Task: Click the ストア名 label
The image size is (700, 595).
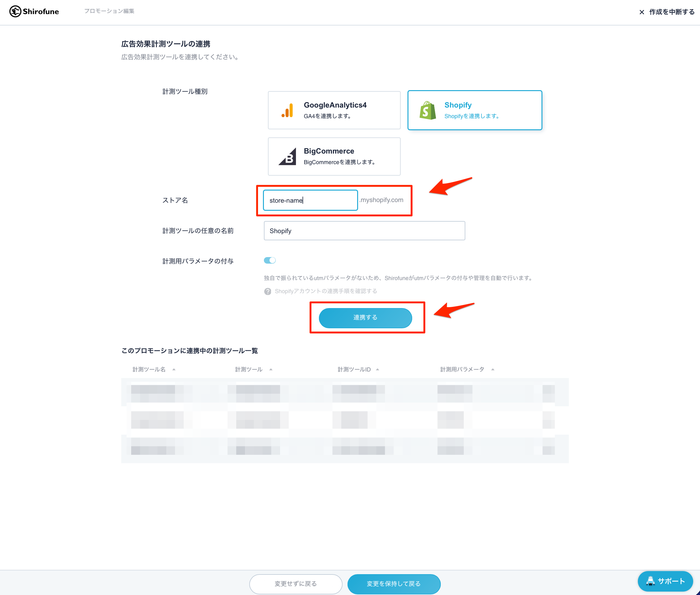Action: click(x=175, y=201)
